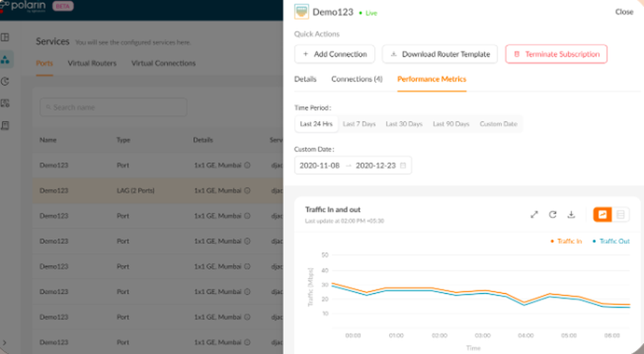Click the Name column header
Viewport: 644px width, 354px height.
48,140
